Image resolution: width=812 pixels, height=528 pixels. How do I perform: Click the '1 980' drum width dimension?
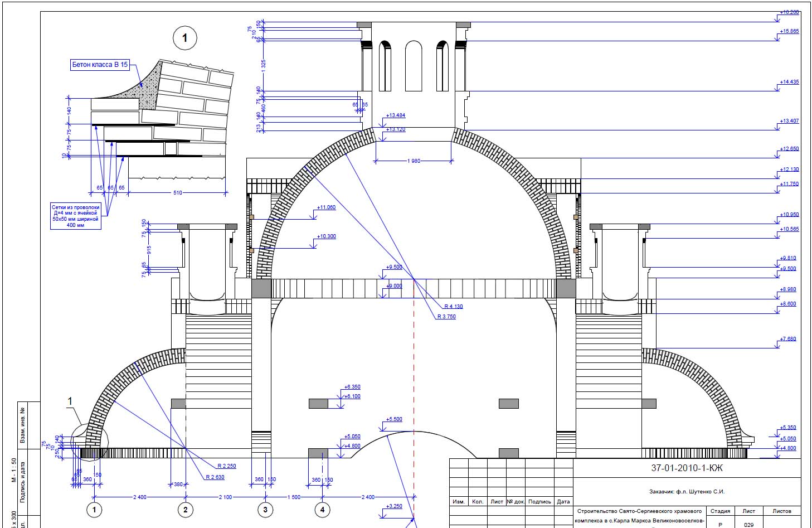pyautogui.click(x=414, y=161)
